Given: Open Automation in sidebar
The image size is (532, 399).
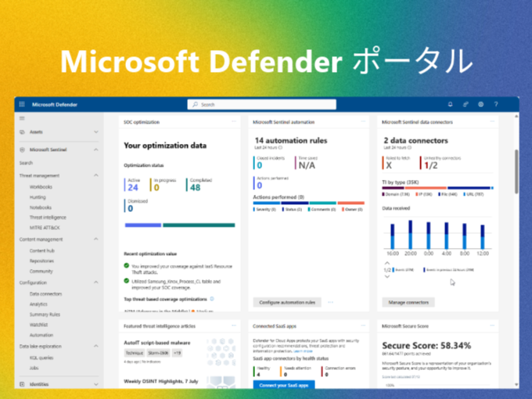Looking at the screenshot, I should (x=41, y=335).
